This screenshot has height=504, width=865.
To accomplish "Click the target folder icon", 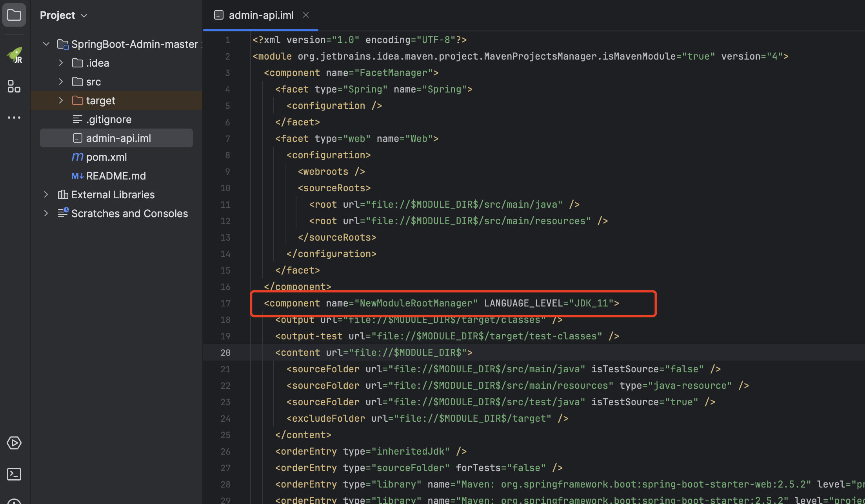I will (x=78, y=101).
